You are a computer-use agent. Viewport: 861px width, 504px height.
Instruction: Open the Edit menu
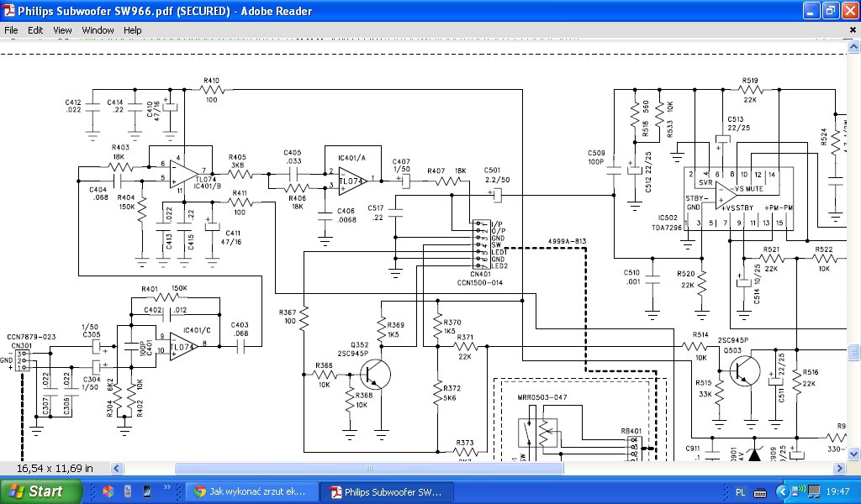click(x=35, y=30)
